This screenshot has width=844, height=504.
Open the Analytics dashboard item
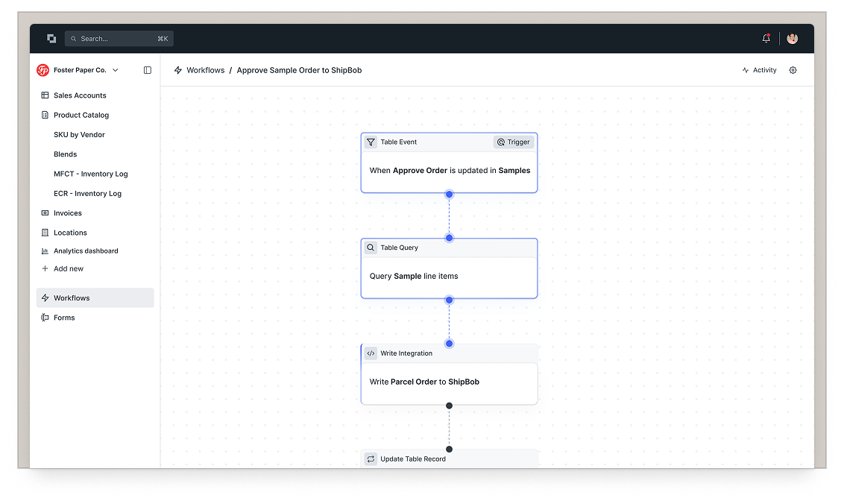click(86, 251)
